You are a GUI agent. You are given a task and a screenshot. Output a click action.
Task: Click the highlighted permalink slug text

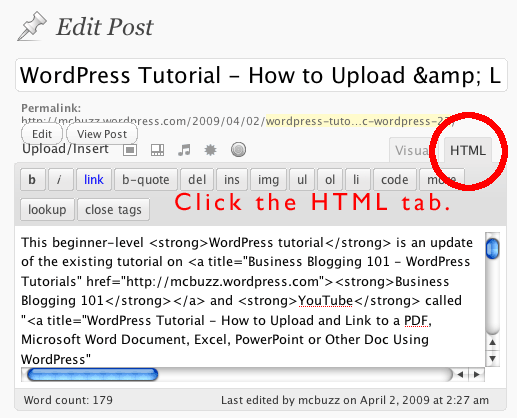tap(358, 121)
